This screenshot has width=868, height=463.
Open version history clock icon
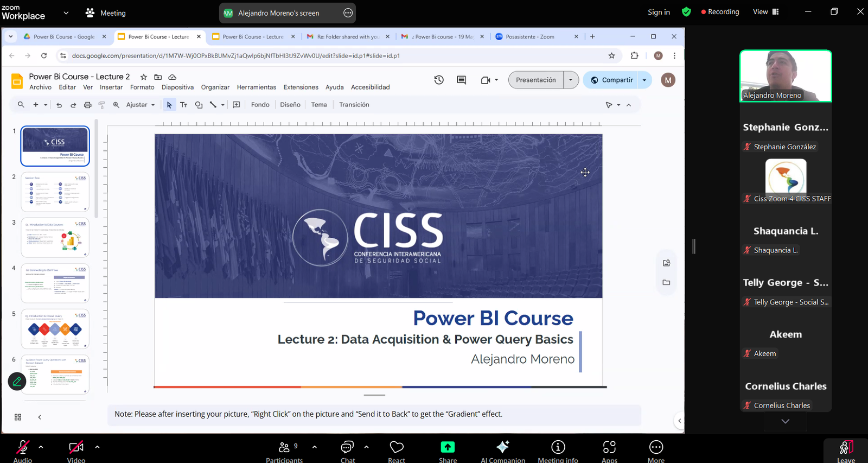[439, 80]
